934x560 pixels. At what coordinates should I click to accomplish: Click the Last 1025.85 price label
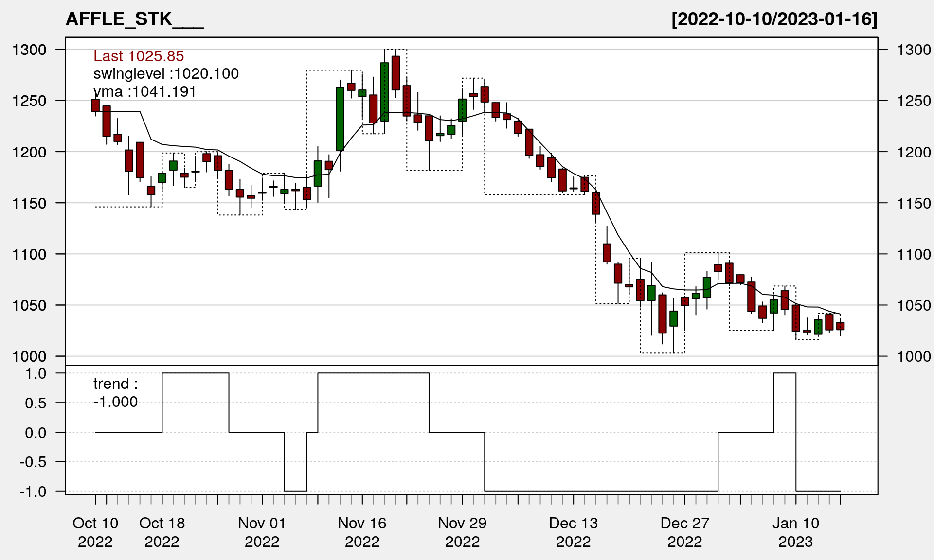(x=139, y=56)
